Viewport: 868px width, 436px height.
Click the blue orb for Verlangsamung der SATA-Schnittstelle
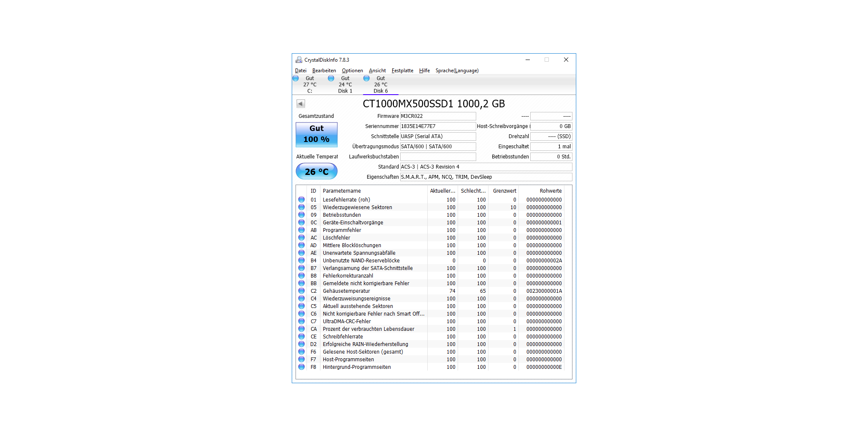(x=301, y=268)
